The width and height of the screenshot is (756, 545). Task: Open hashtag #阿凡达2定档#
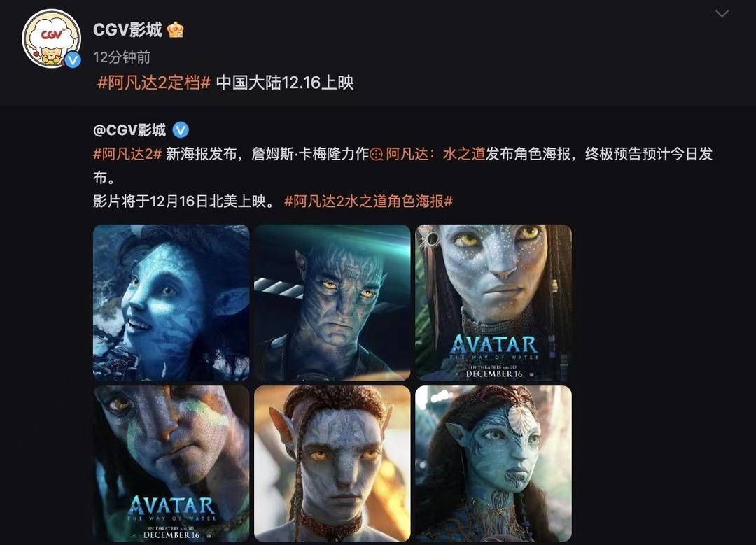(x=154, y=83)
